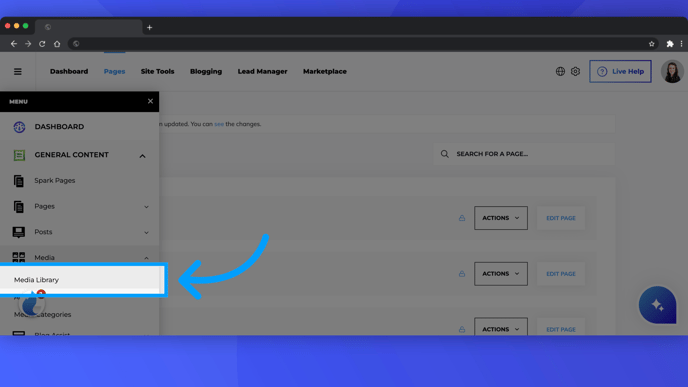Click the first Edit Page link

561,218
